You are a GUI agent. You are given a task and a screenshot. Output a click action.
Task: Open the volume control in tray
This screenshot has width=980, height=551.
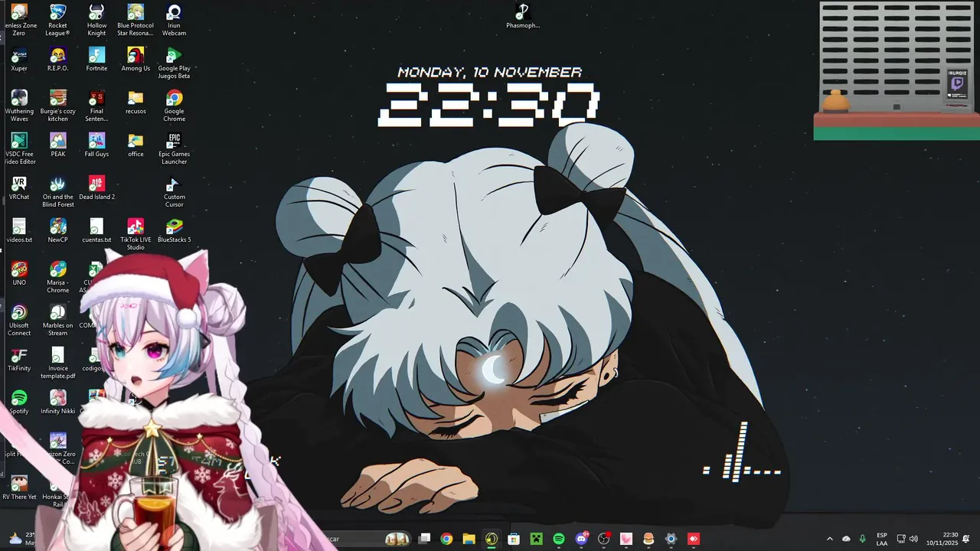(913, 539)
